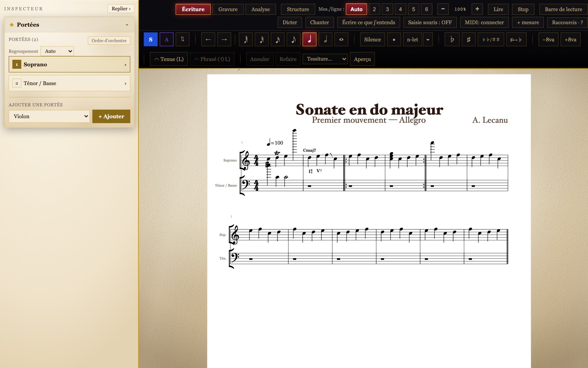Screen dimensions: 588x368
Task: Expand the Soprano staff row
Action: click(69, 64)
